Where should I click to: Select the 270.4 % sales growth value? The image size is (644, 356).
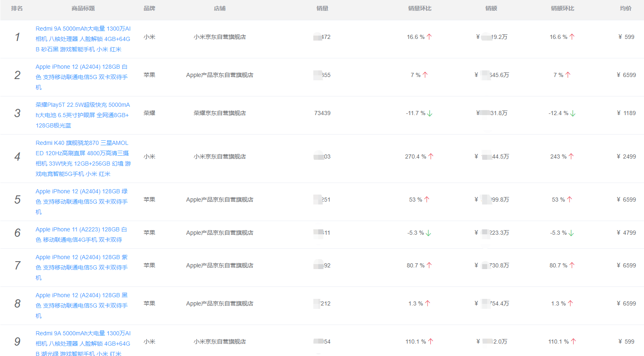point(416,156)
